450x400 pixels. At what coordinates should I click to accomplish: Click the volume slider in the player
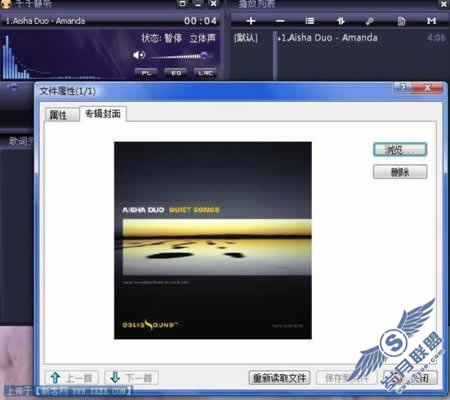pos(179,56)
